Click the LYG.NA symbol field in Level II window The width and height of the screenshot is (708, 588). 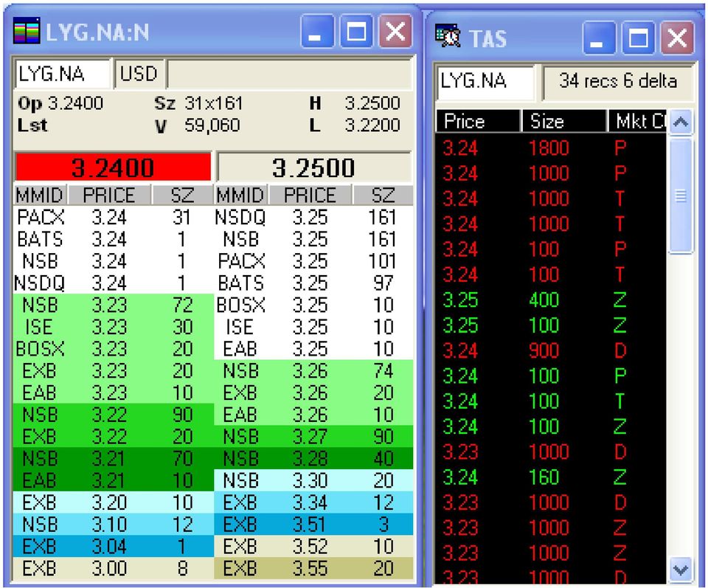coord(62,74)
